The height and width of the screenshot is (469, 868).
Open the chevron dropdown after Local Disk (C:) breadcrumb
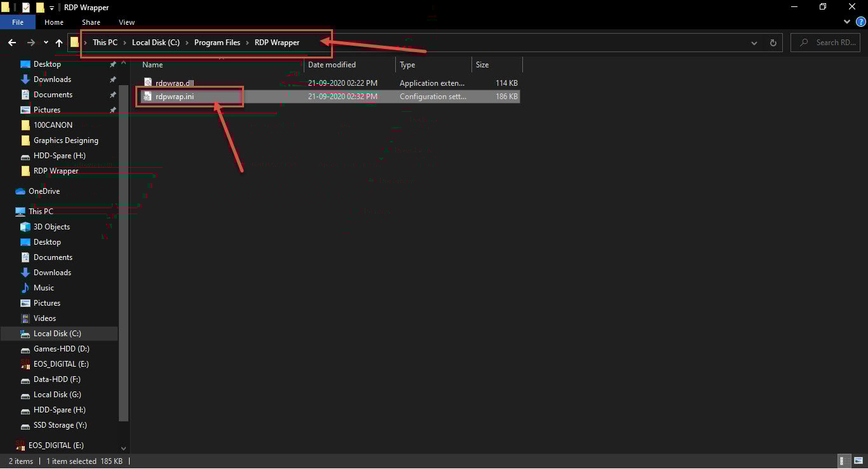click(x=187, y=43)
